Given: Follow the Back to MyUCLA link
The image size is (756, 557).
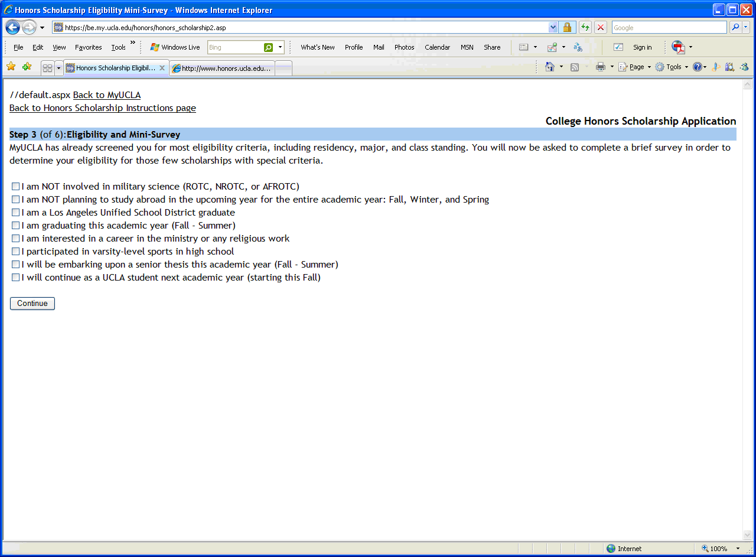Looking at the screenshot, I should point(107,95).
